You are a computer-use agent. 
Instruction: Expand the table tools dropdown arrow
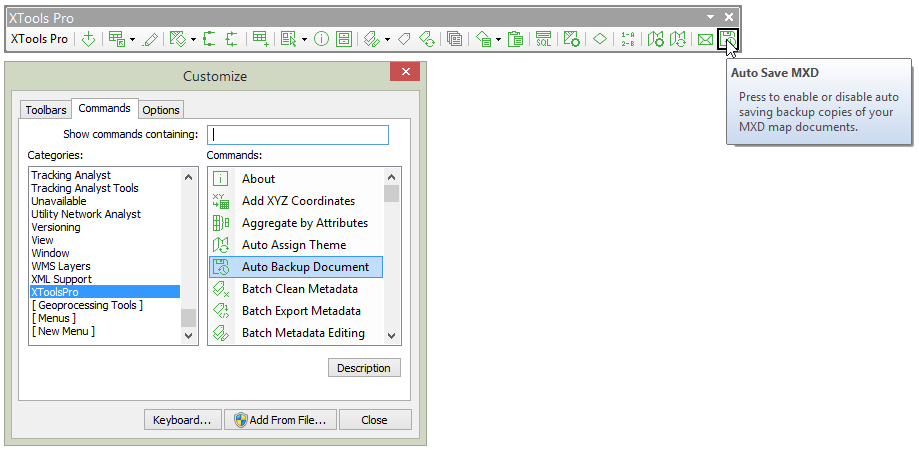pyautogui.click(x=132, y=40)
